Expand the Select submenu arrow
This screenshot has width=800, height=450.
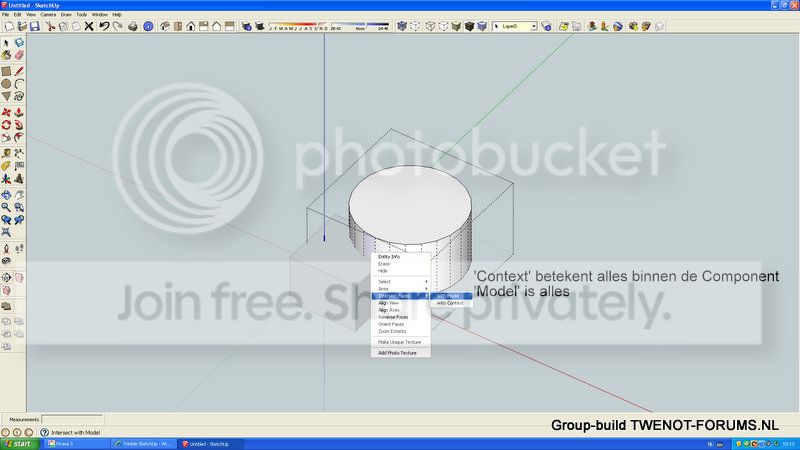click(x=426, y=282)
